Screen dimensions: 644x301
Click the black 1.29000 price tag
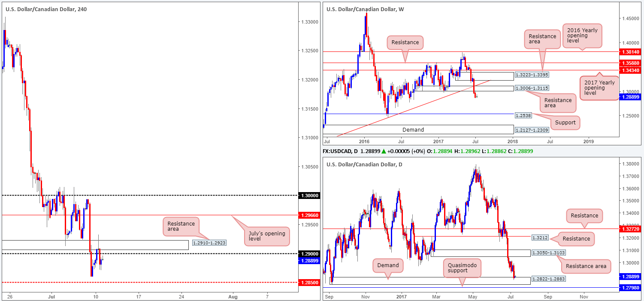click(x=310, y=254)
